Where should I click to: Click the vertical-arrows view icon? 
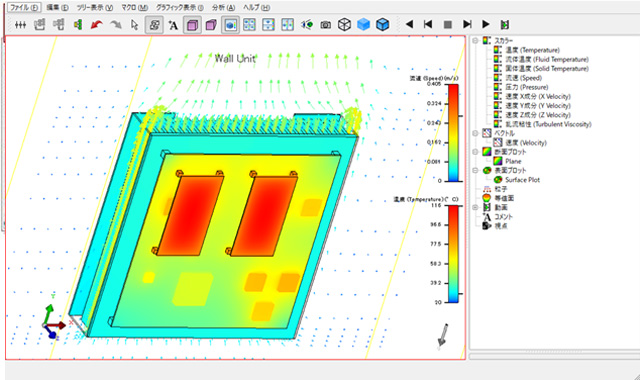[268, 25]
